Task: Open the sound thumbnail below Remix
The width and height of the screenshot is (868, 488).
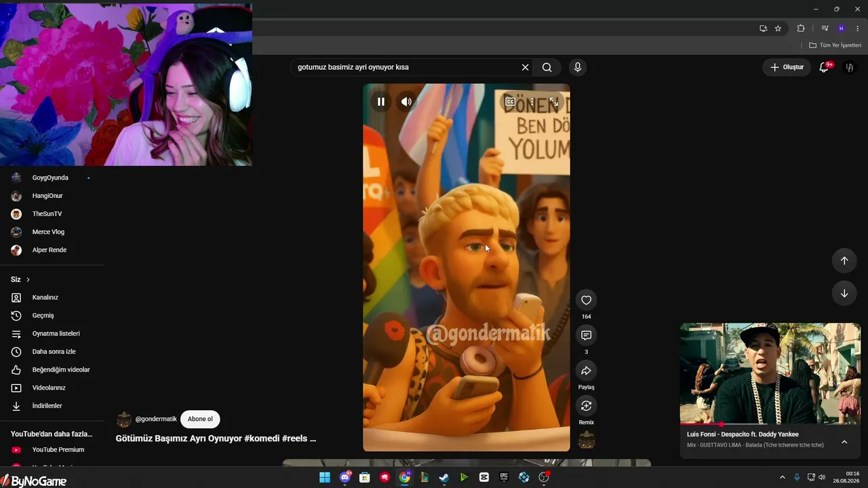Action: click(x=587, y=440)
